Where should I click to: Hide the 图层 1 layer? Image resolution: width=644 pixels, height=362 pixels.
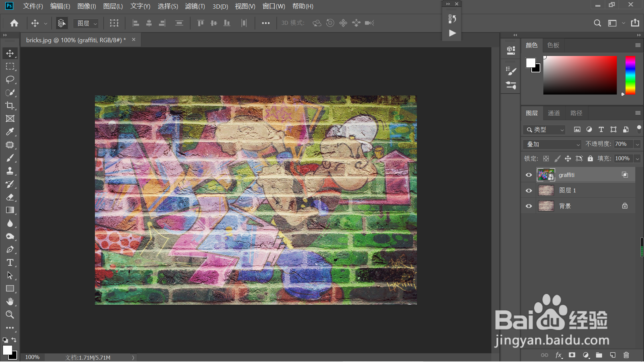[529, 191]
